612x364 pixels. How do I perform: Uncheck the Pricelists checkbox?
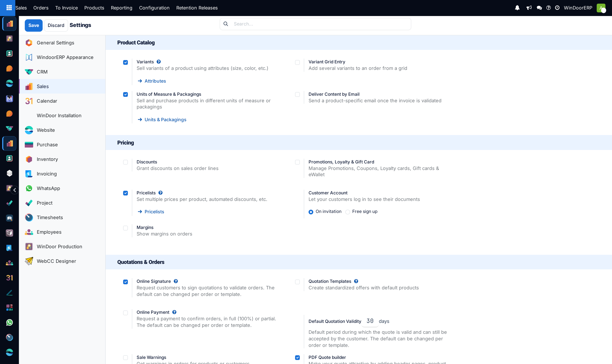click(125, 193)
